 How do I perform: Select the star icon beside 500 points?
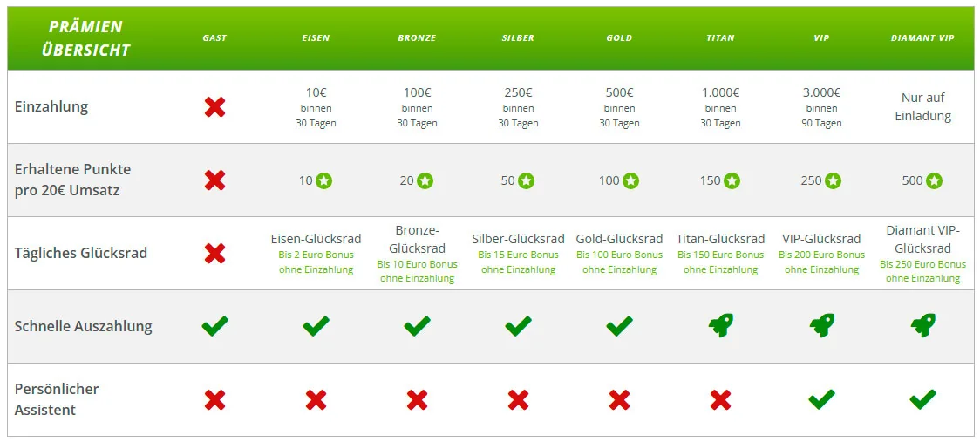pos(935,181)
